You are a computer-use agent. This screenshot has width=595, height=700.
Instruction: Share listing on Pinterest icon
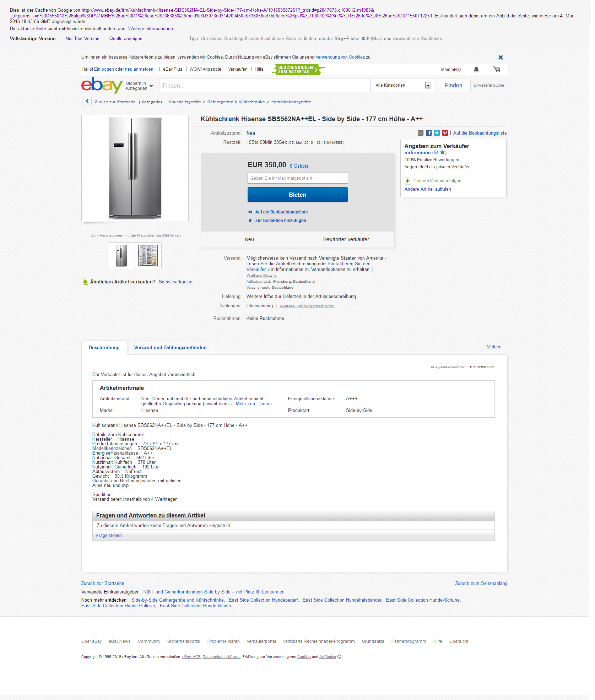point(445,133)
